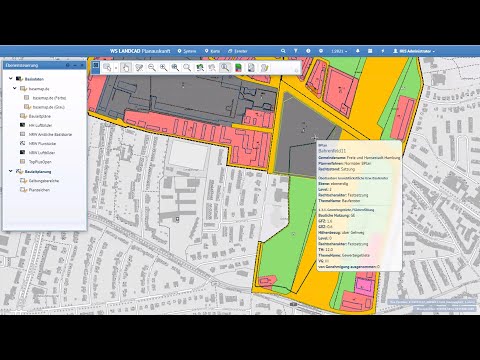Click the lightning bolt icon in top bar

coord(383,51)
